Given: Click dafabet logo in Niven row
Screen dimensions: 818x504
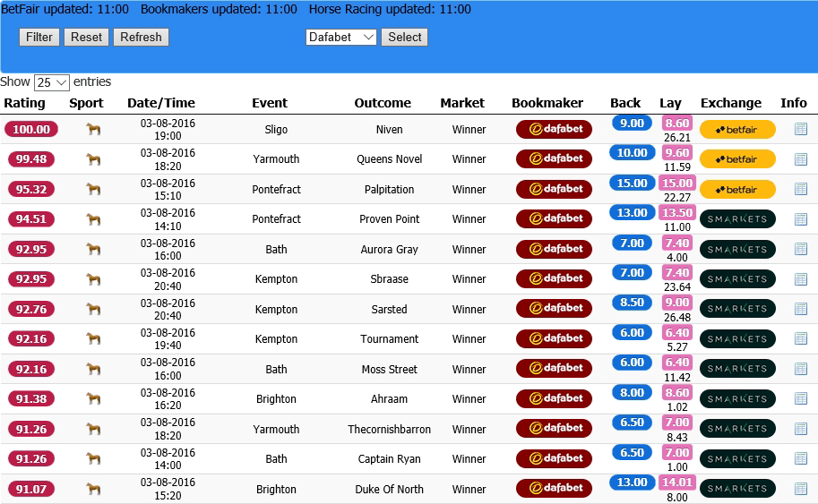Looking at the screenshot, I should 554,129.
